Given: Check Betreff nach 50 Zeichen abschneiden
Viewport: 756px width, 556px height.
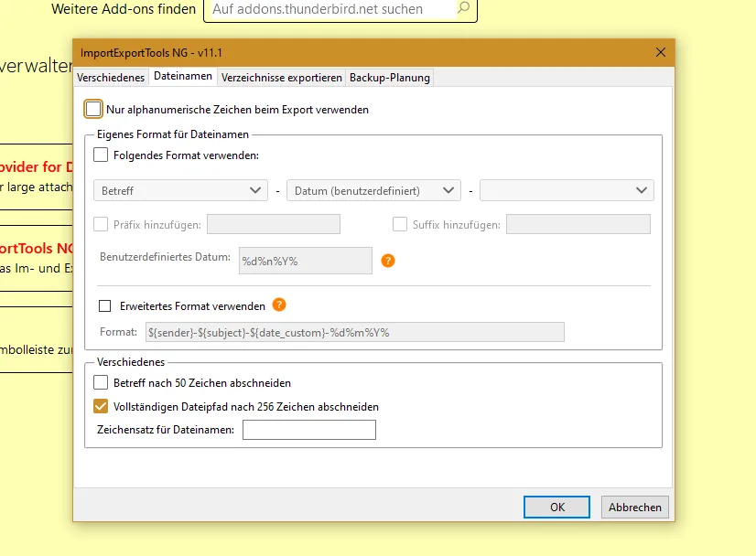Looking at the screenshot, I should pyautogui.click(x=101, y=382).
